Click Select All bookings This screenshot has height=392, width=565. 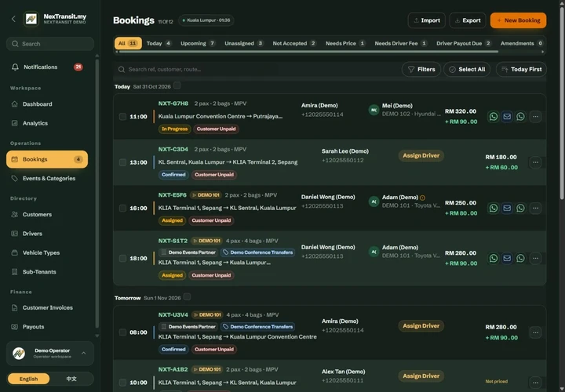point(467,69)
